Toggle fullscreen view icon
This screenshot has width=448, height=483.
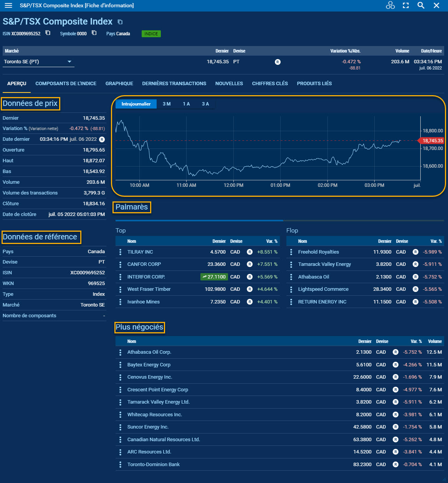405,5
